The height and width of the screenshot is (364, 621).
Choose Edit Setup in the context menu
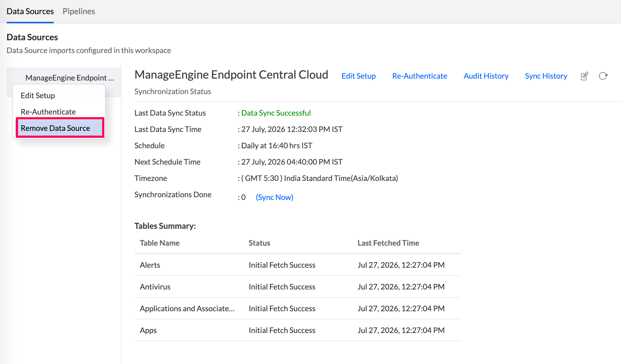click(38, 95)
